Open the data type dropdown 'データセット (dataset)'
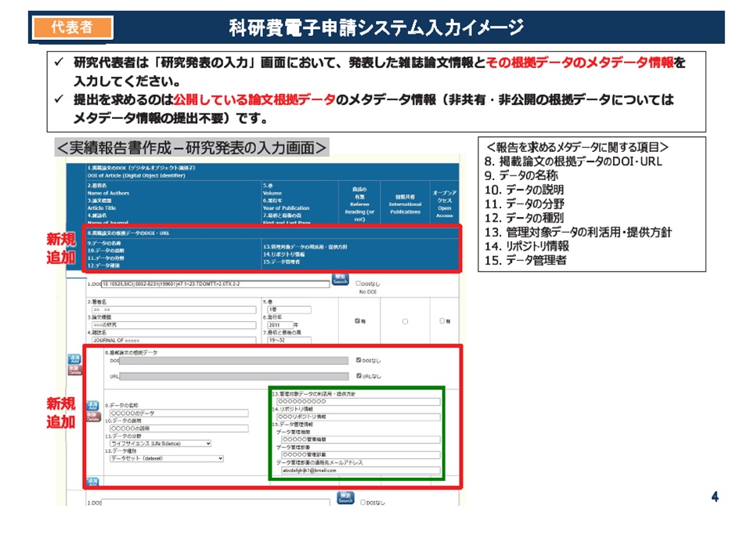 167,458
